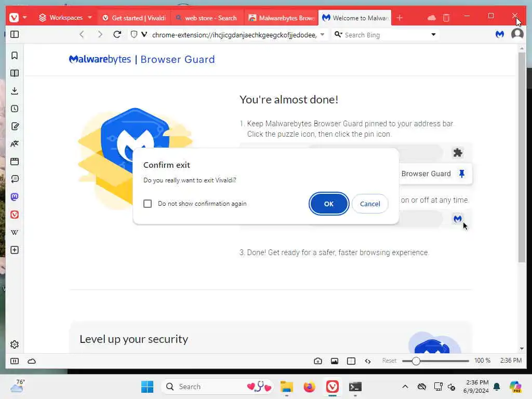The height and width of the screenshot is (399, 532).
Task: Open the Vivaldi web panel icon
Action: click(15, 215)
